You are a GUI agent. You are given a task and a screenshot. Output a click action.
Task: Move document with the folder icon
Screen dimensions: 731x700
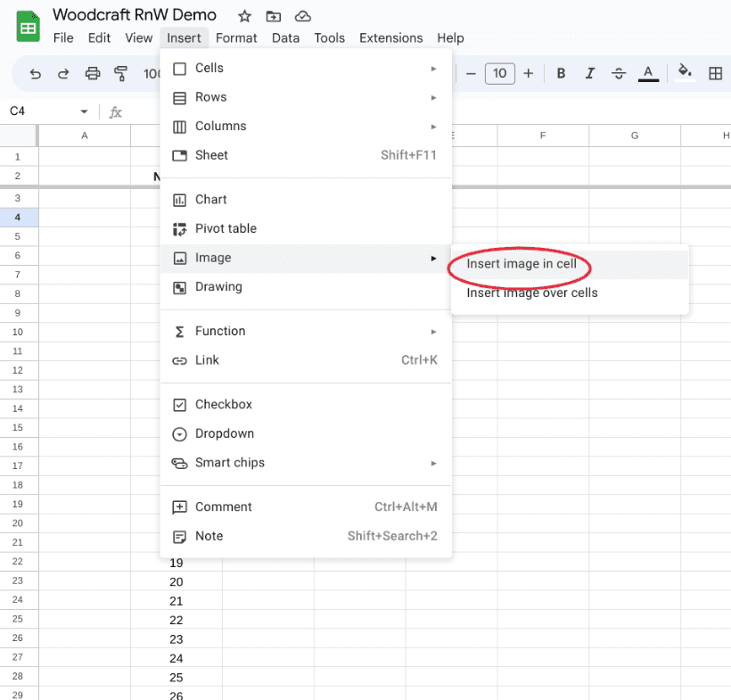pyautogui.click(x=273, y=17)
